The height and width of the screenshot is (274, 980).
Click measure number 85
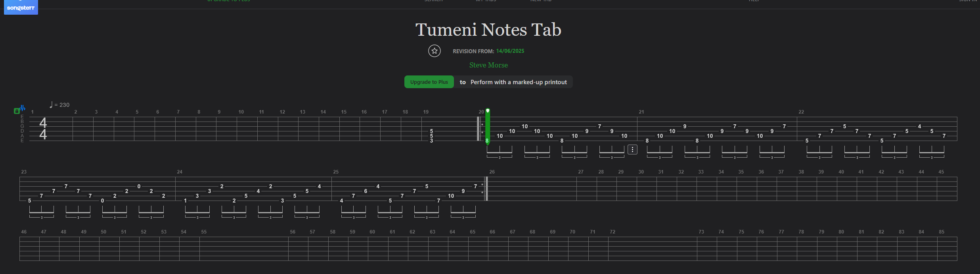pyautogui.click(x=942, y=232)
